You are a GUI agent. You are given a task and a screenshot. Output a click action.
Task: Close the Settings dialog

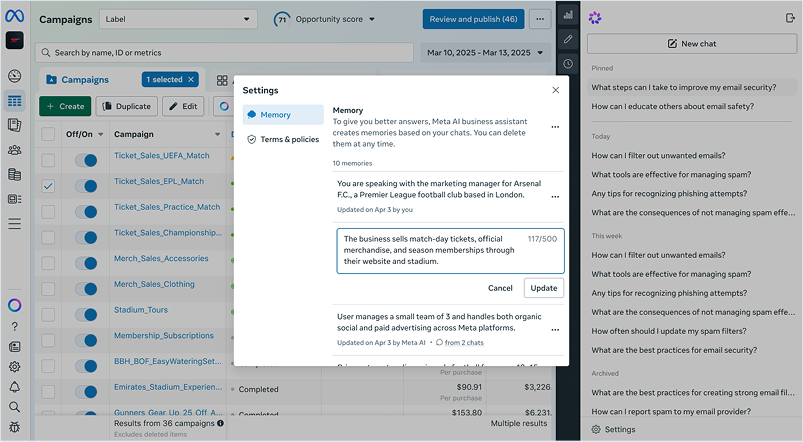[x=556, y=90]
